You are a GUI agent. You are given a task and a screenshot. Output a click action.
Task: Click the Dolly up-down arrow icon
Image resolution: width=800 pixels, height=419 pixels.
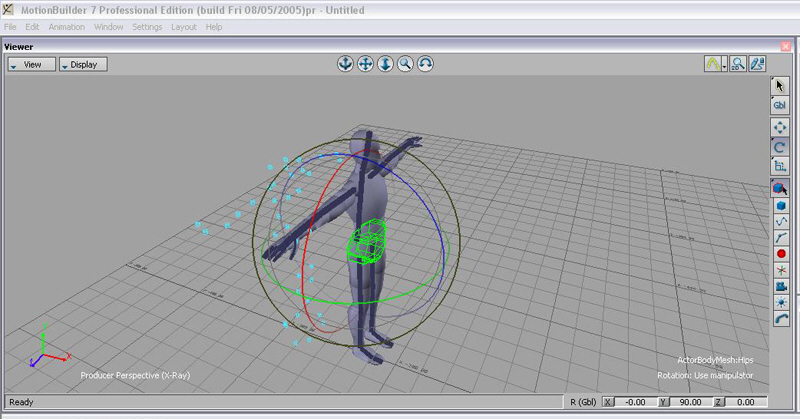tap(386, 64)
